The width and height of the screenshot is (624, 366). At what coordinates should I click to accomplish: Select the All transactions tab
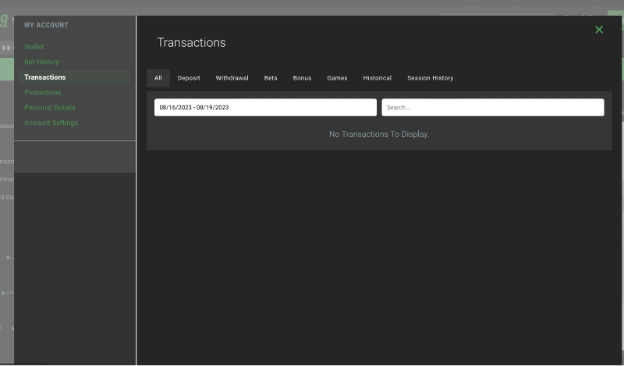(158, 78)
